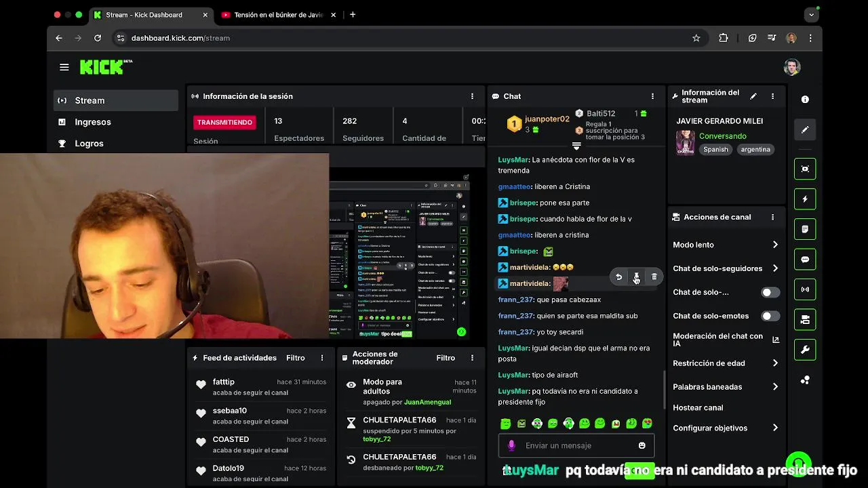Toggle the session info broadcast widget icon
Screen dimensions: 868x488
click(x=805, y=289)
